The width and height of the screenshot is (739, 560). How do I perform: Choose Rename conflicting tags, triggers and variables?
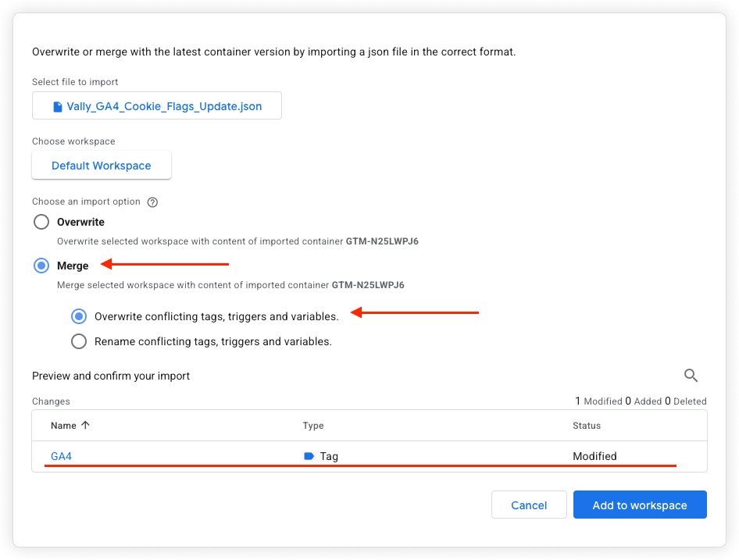[x=79, y=341]
